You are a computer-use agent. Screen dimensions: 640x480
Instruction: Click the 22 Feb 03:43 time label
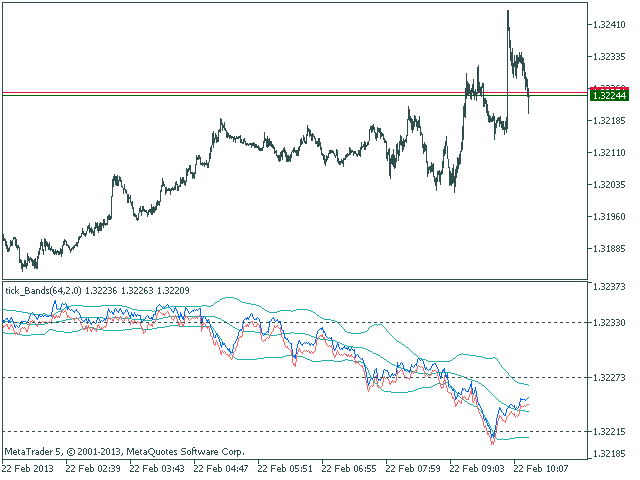coord(157,469)
